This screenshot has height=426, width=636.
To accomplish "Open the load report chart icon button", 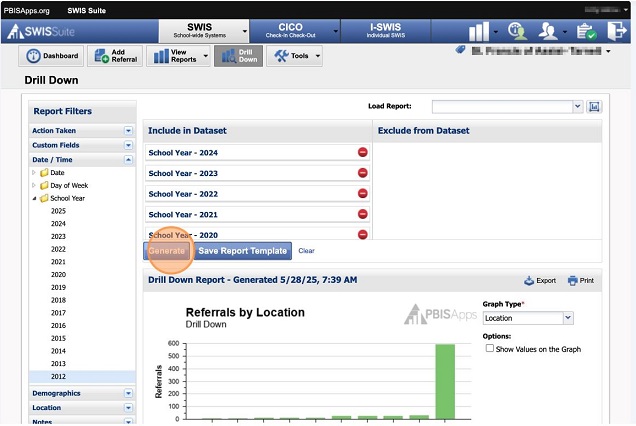I will click(594, 107).
